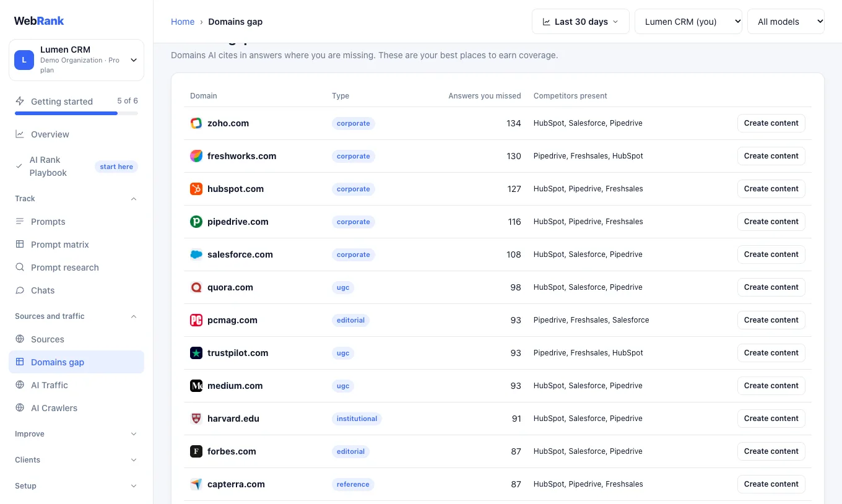Click the institutional type tag
The height and width of the screenshot is (504, 842).
point(357,419)
